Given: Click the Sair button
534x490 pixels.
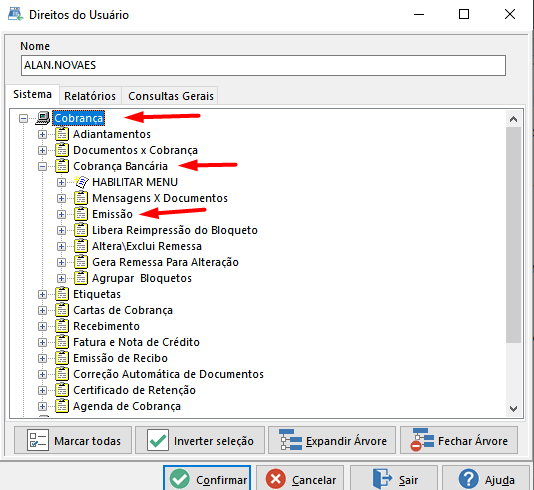Looking at the screenshot, I should coord(394,479).
